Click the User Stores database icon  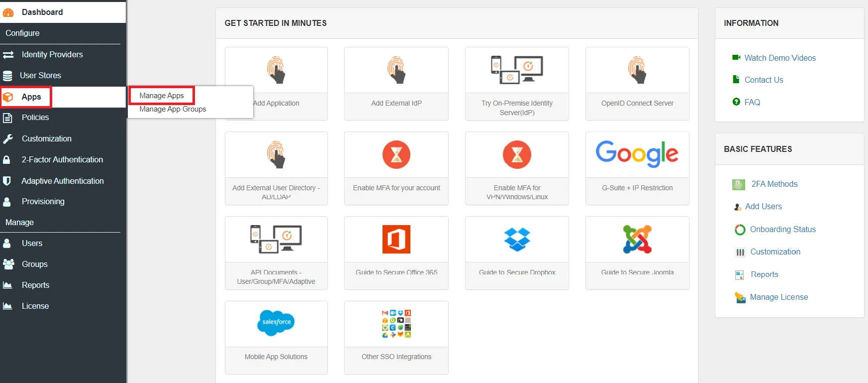pos(7,76)
